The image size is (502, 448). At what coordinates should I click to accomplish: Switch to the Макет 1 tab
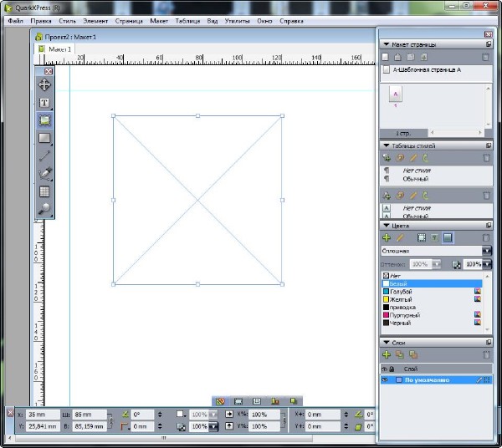point(59,49)
